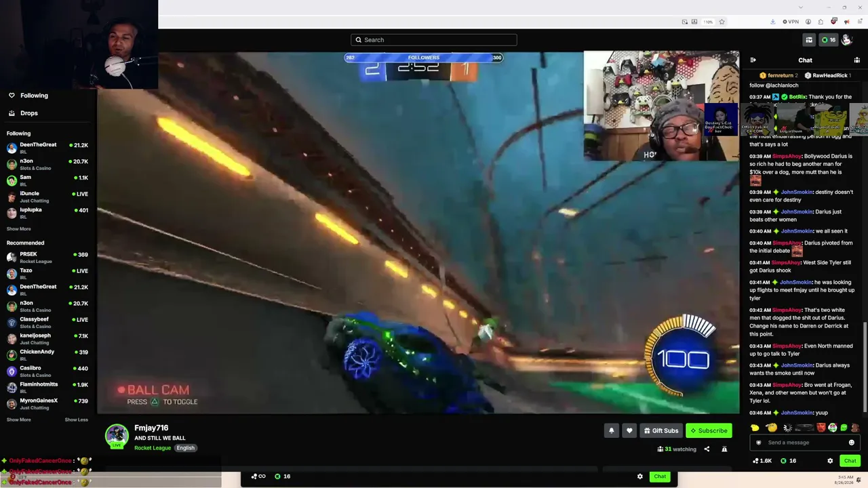Click the fernreturn gifter name in chat
Viewport: 868px width, 488px height.
(x=781, y=75)
